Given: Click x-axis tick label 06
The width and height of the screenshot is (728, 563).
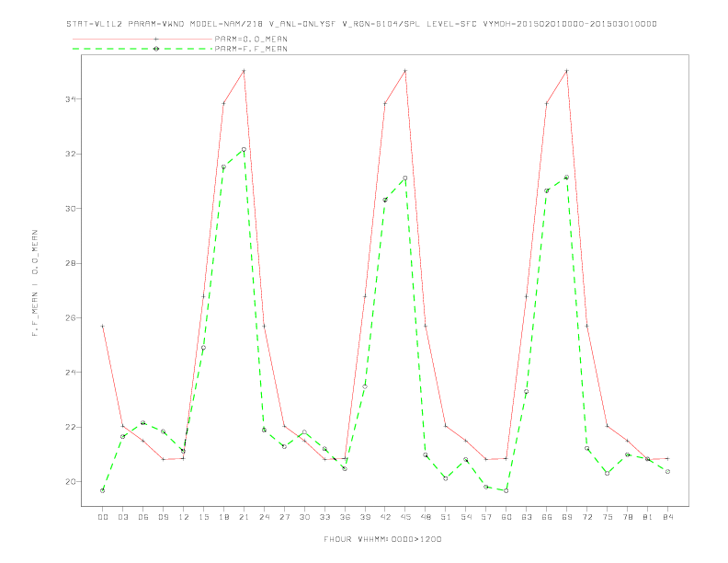Looking at the screenshot, I should pos(143,517).
